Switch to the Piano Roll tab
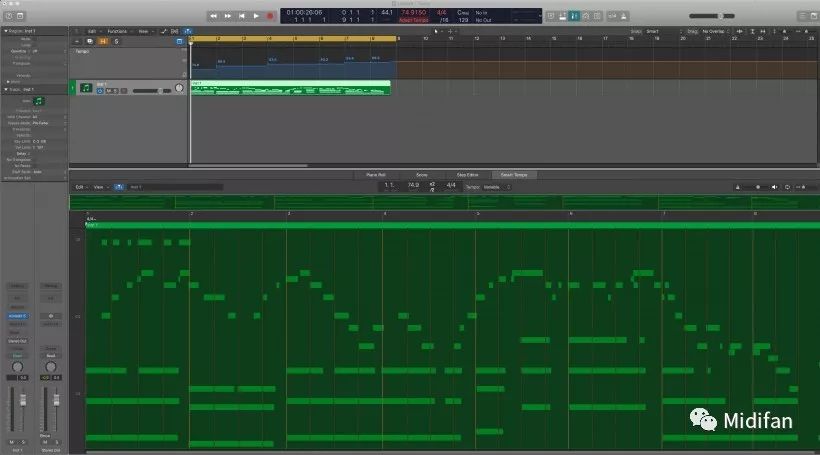 click(376, 175)
